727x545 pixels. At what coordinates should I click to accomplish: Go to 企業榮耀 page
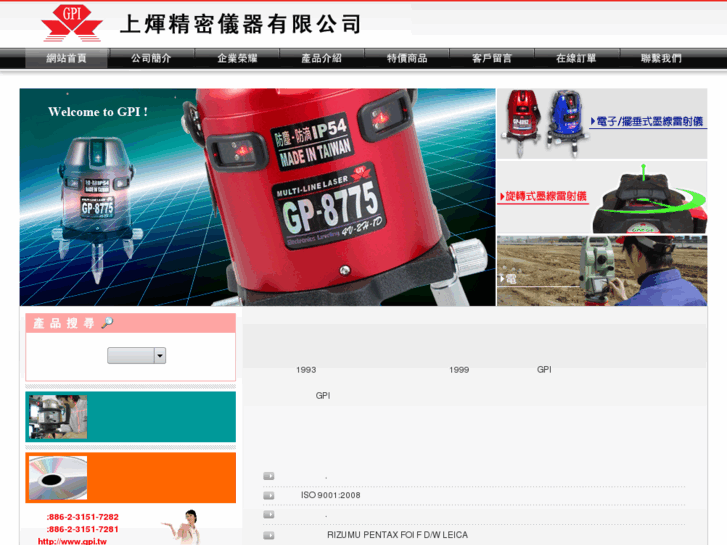(x=237, y=58)
